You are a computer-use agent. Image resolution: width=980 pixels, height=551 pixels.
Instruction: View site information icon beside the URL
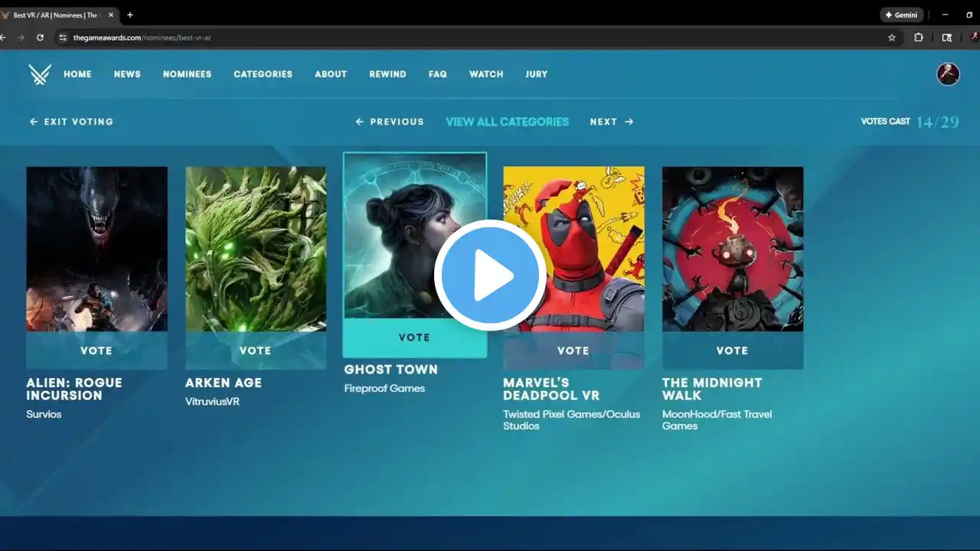pyautogui.click(x=63, y=37)
